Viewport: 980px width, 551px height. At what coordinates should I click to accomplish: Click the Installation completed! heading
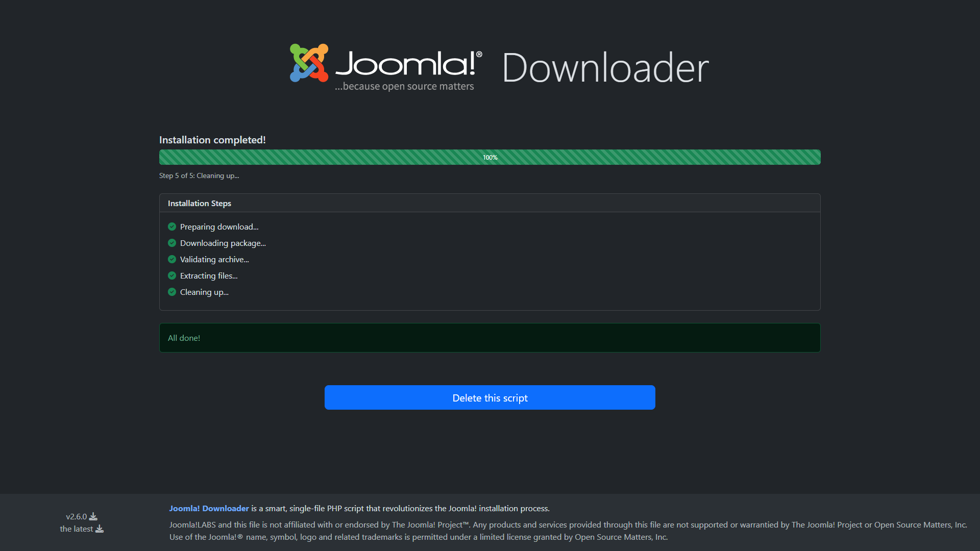pos(212,140)
